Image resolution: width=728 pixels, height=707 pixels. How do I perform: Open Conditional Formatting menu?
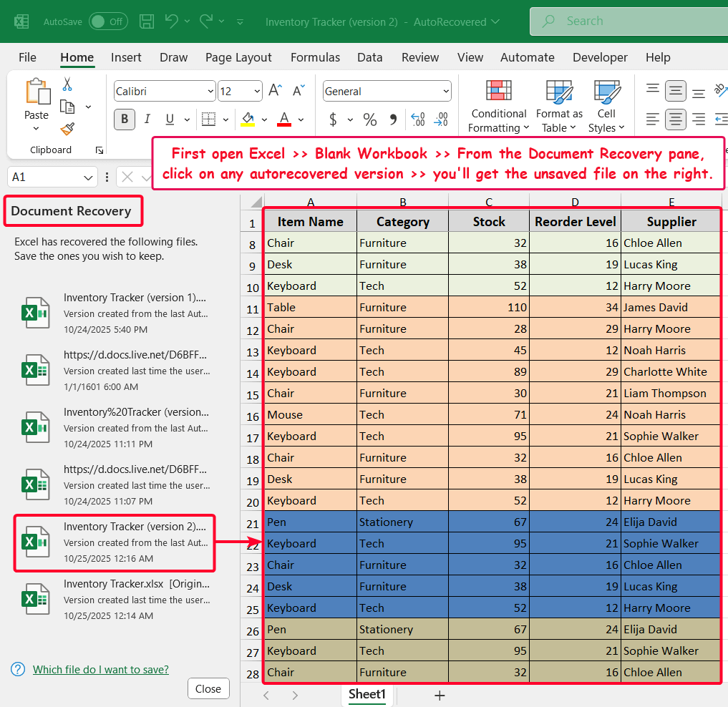pos(498,106)
